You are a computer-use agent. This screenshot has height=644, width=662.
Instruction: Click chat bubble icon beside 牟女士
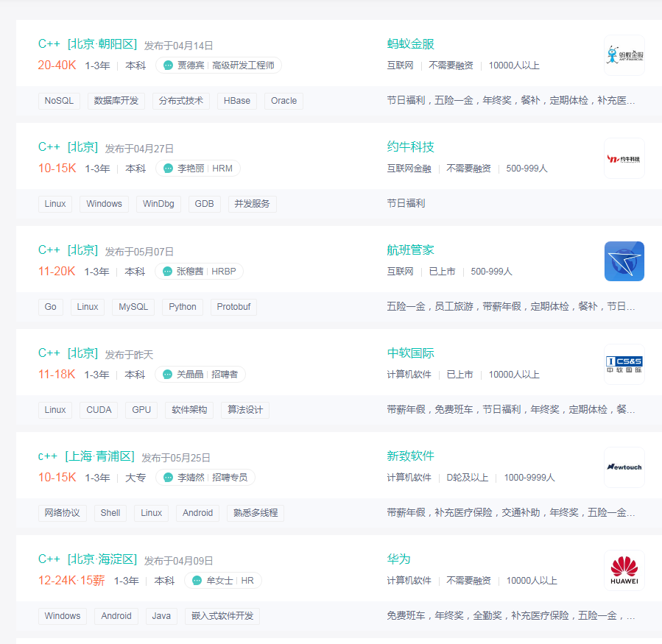coord(197,580)
